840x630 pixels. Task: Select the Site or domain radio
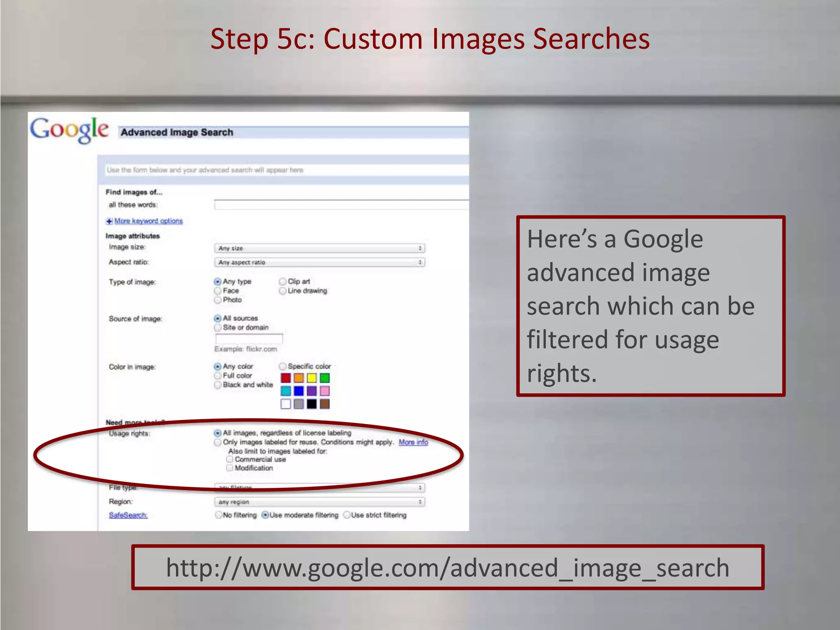pos(218,328)
